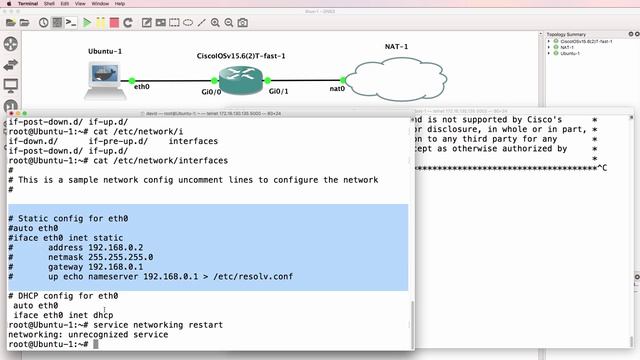Image resolution: width=640 pixels, height=360 pixels.
Task: Open the snapshots clock icon
Action: (x=43, y=22)
